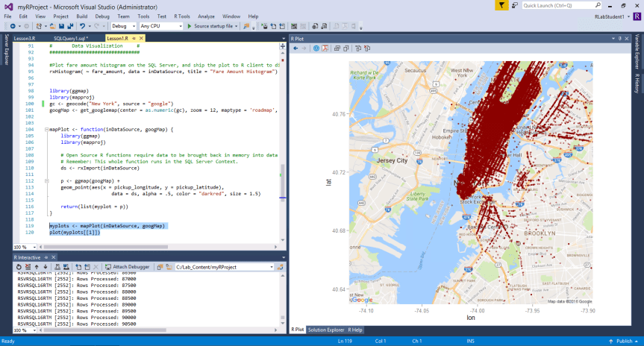The width and height of the screenshot is (644, 346).
Task: Open the Server Explorer side tab
Action: coord(7,50)
